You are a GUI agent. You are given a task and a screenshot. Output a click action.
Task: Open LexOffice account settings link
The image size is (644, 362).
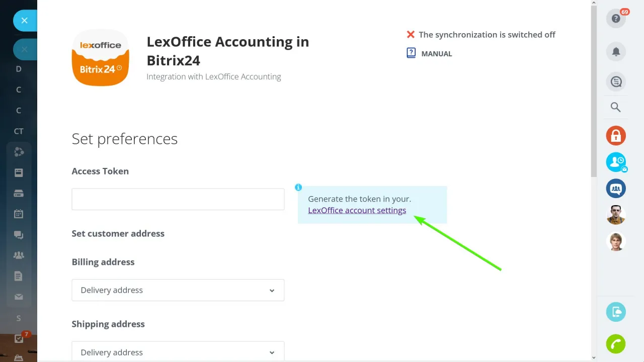(357, 210)
